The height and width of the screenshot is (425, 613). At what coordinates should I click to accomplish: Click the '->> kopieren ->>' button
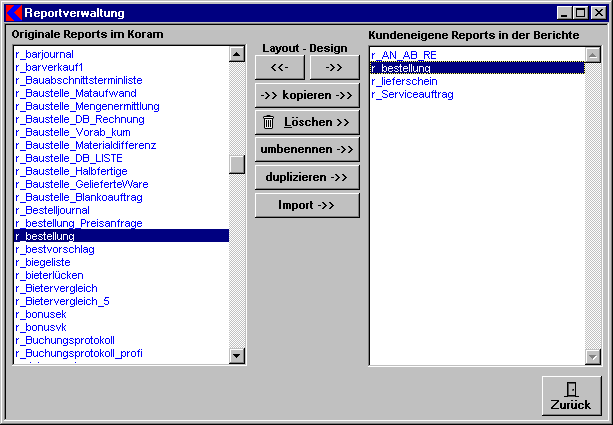pyautogui.click(x=307, y=95)
